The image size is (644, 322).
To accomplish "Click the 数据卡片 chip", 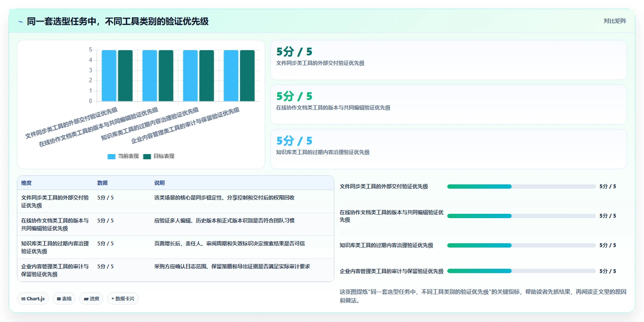I will (123, 299).
